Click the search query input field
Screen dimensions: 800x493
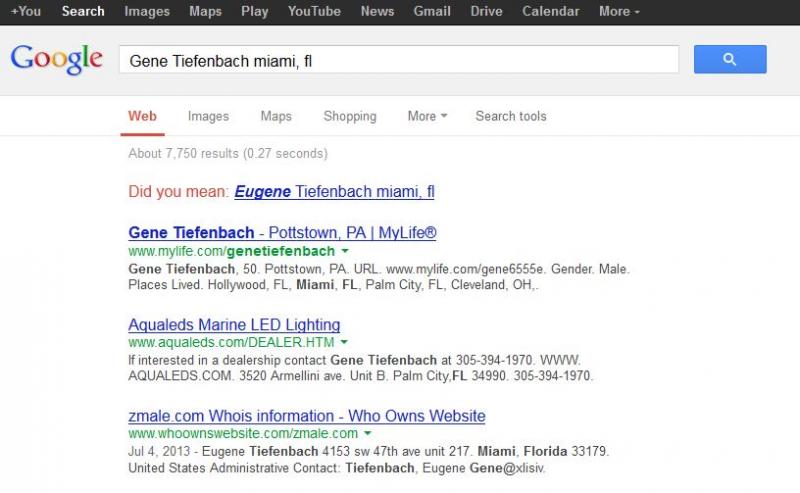coord(399,60)
